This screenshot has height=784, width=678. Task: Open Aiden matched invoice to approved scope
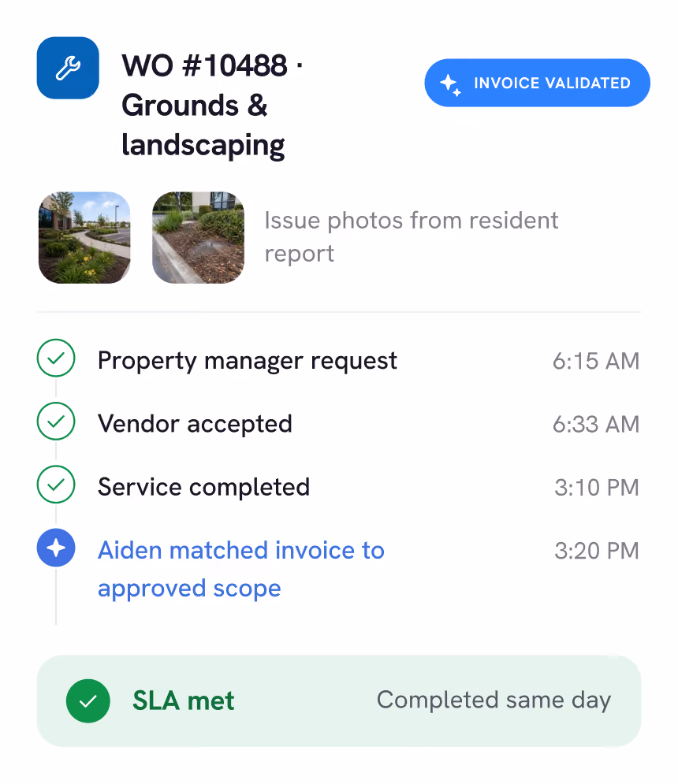[x=241, y=569]
